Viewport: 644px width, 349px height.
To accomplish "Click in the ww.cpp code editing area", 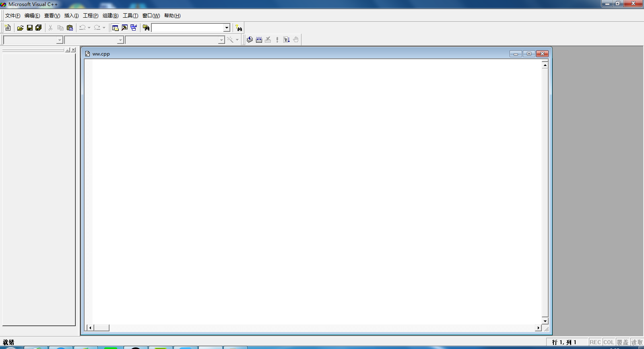I will click(x=317, y=192).
